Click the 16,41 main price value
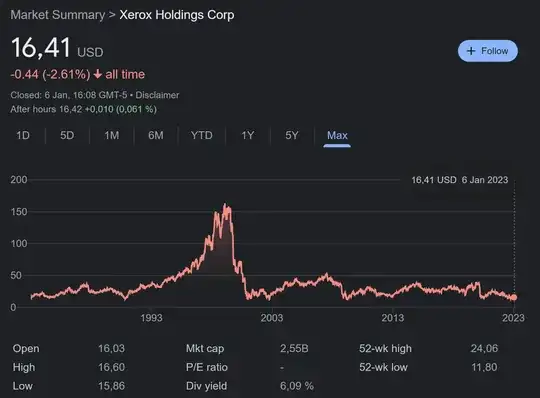 pyautogui.click(x=41, y=48)
